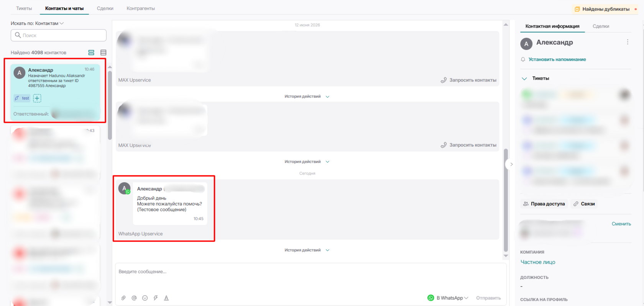Screen dimensions: 644x306
Task: Open the Контрагенты tab
Action: tap(141, 8)
